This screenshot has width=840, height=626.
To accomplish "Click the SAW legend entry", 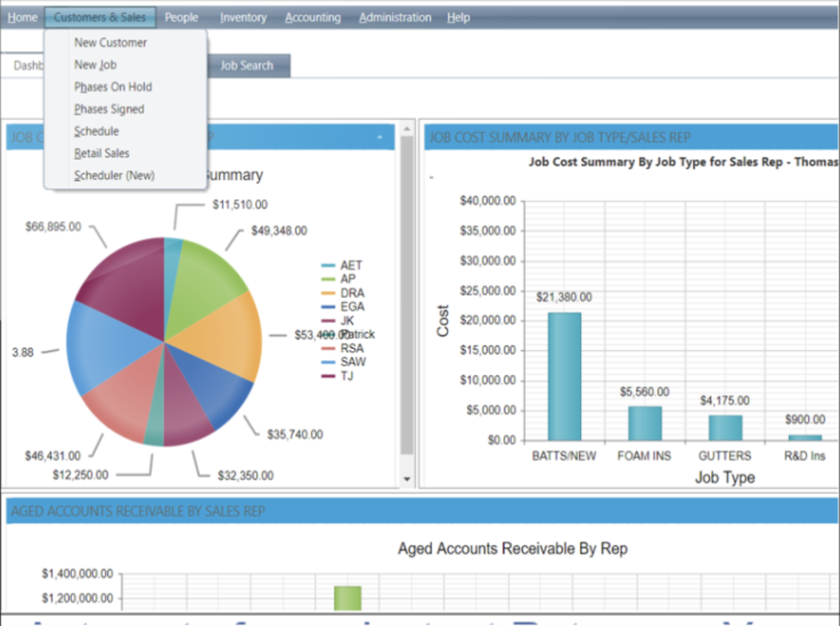I will point(344,362).
